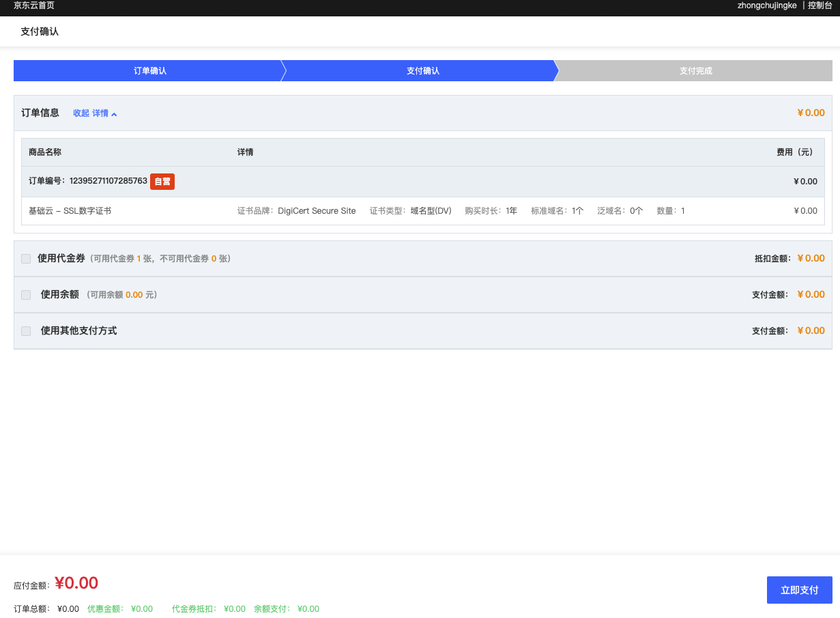Click the red 自营 badge
This screenshot has width=840, height=618.
[162, 182]
